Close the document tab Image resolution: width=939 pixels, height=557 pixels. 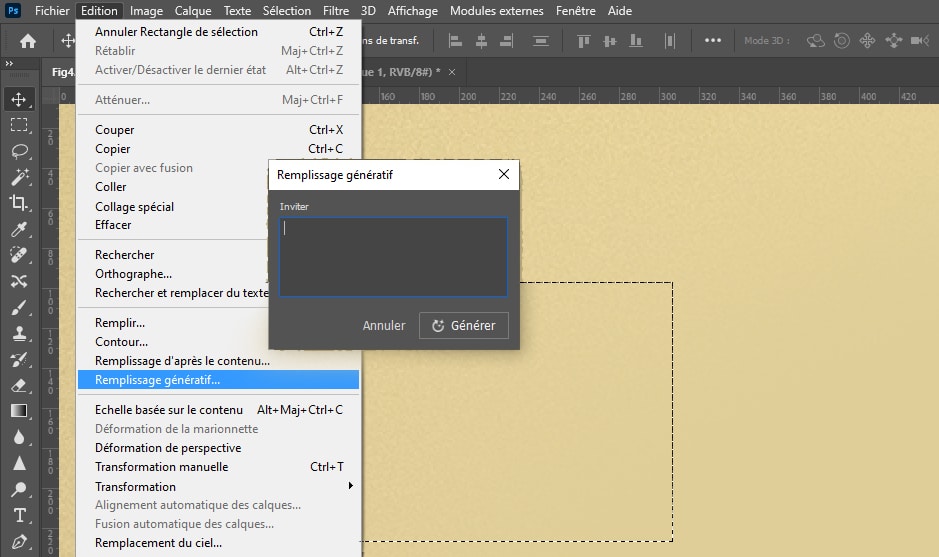coord(452,72)
